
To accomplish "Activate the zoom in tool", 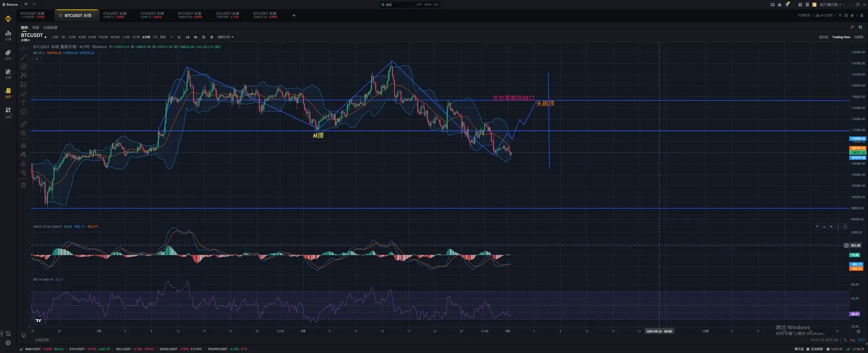I will (23, 133).
